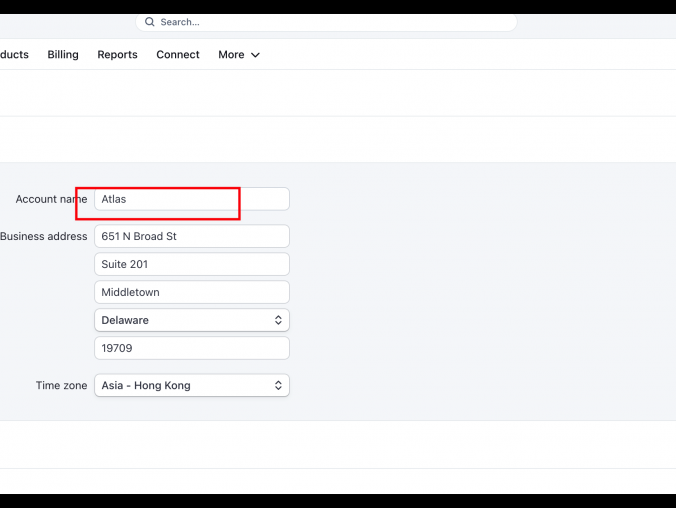Click the Middletown city field
Viewport: 676px width, 508px height.
click(191, 292)
